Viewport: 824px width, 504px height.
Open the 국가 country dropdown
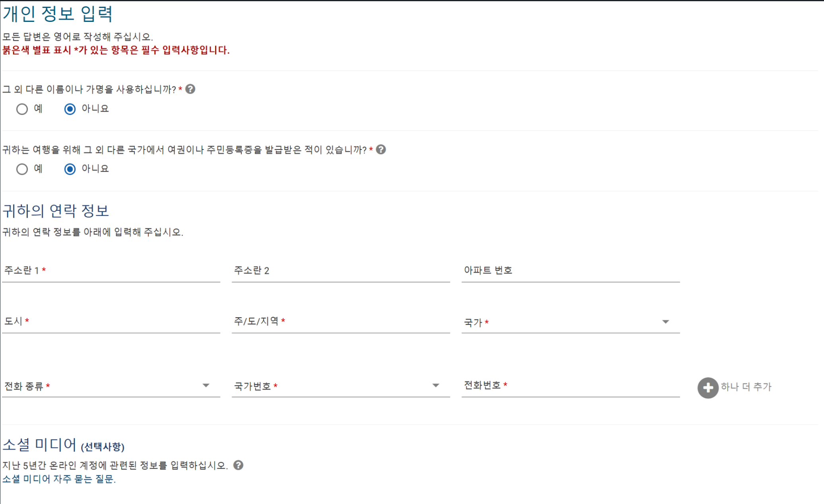[665, 322]
